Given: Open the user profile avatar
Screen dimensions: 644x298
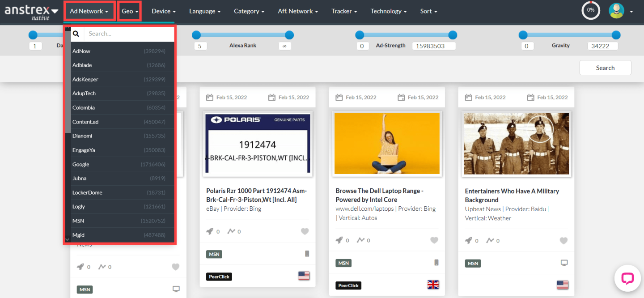Looking at the screenshot, I should 616,11.
